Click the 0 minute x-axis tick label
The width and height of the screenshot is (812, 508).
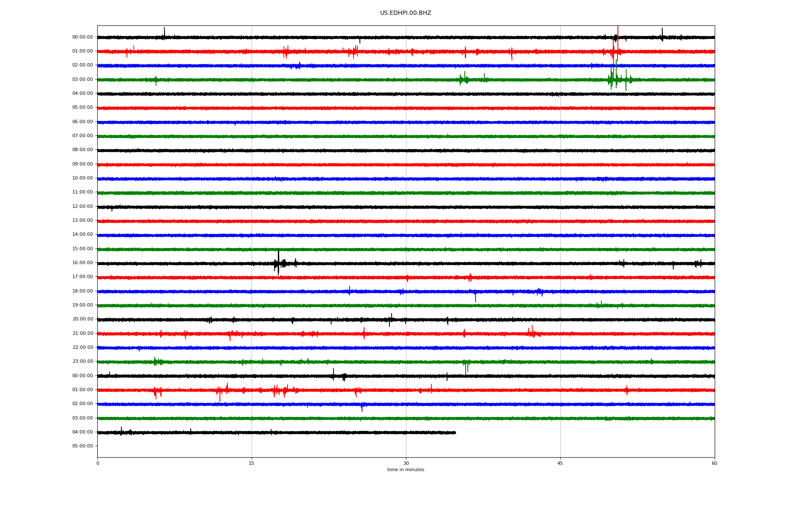click(98, 463)
